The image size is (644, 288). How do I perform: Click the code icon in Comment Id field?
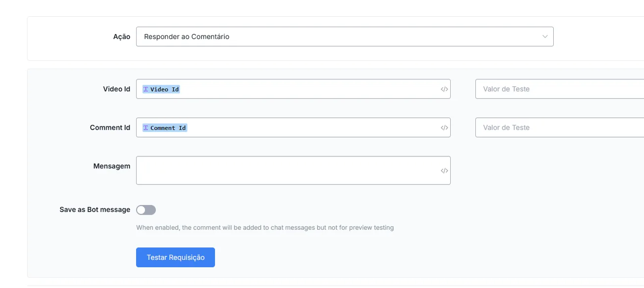click(444, 128)
